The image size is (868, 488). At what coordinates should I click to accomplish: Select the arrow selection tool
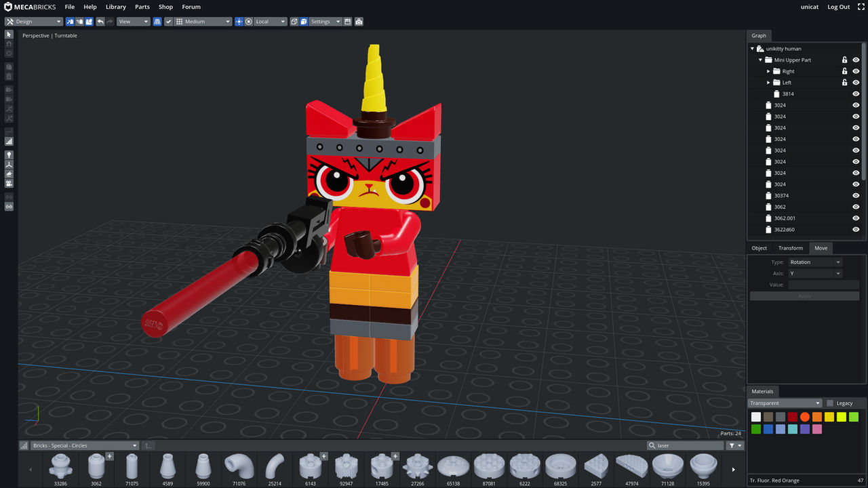(x=9, y=34)
